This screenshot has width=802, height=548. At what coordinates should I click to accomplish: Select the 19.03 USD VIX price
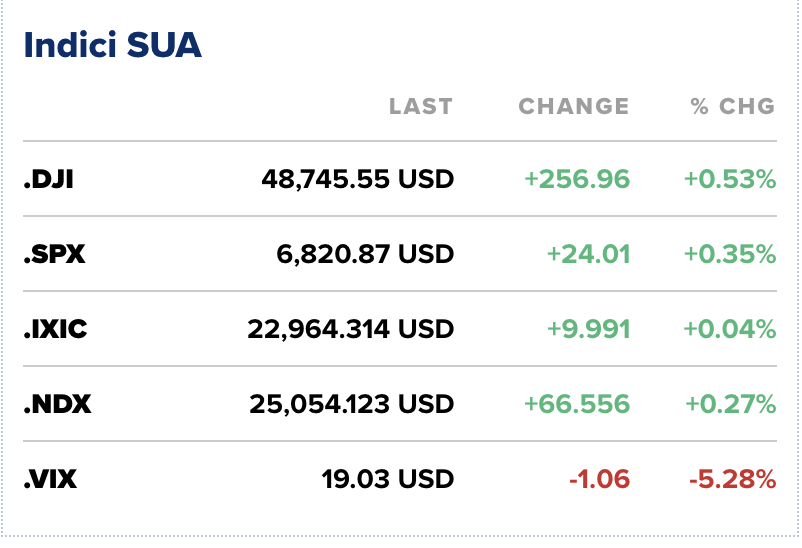tap(387, 479)
